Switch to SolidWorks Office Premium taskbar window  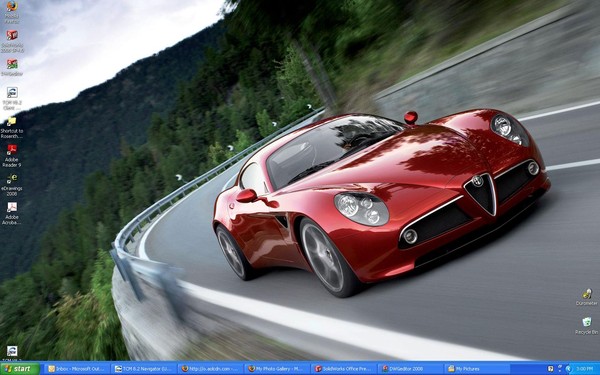(344, 369)
